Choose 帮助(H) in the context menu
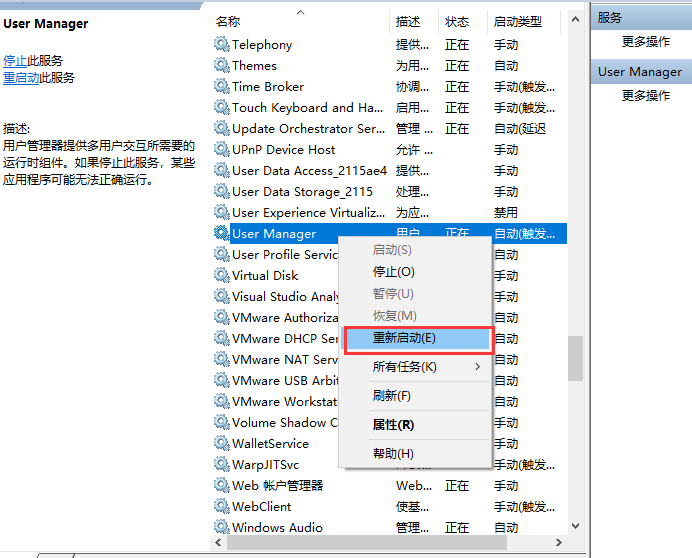This screenshot has width=692, height=558. tap(415, 453)
